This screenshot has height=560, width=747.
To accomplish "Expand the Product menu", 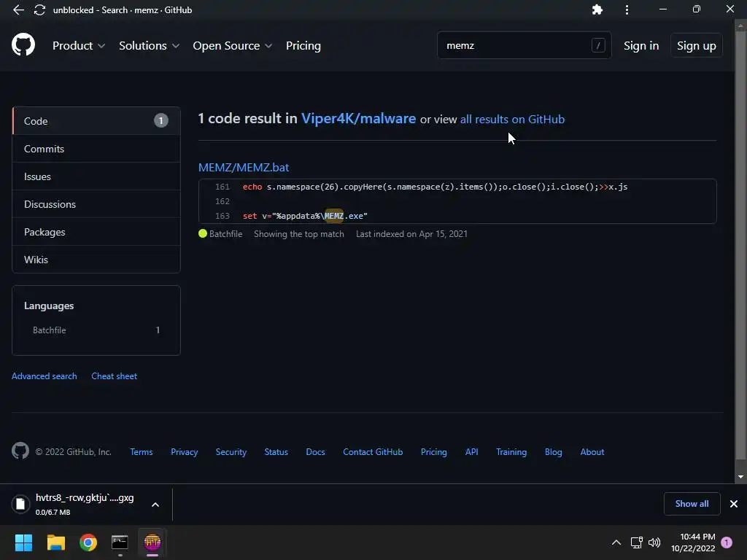I will click(79, 46).
